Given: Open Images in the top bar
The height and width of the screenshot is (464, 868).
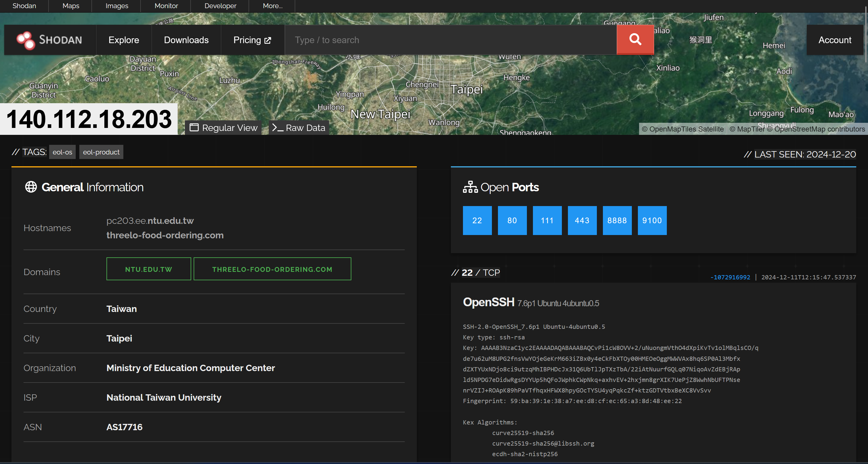Looking at the screenshot, I should (117, 6).
